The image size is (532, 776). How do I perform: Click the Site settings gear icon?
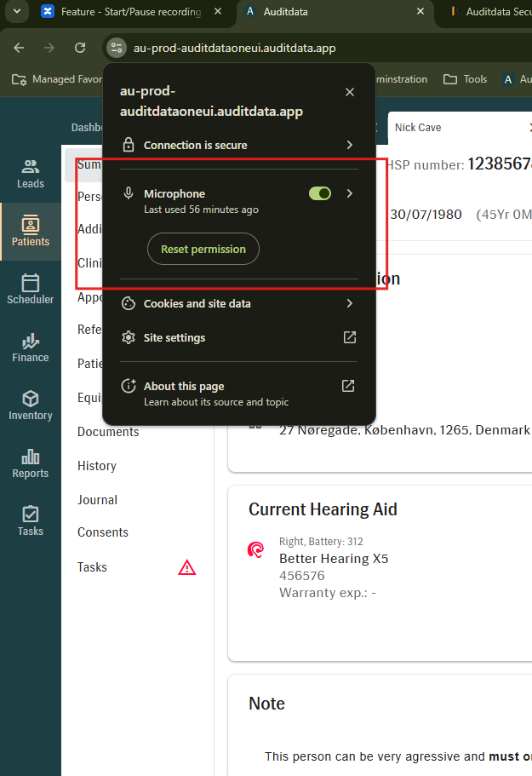click(x=129, y=337)
